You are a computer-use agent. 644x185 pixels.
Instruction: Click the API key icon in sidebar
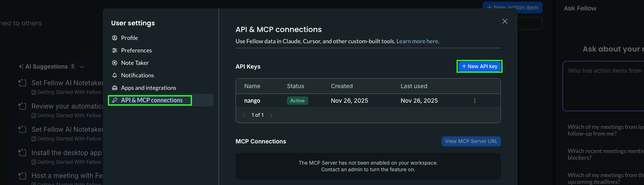click(x=114, y=100)
